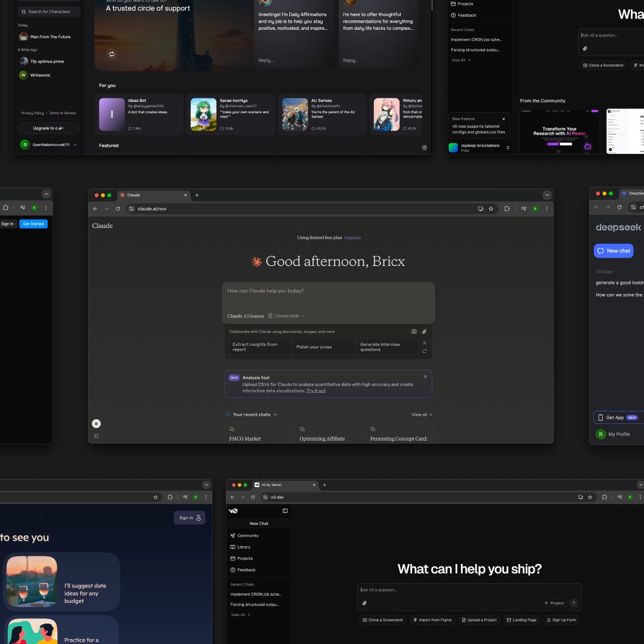Click Extract insights from report suggestion
This screenshot has width=644, height=644.
click(259, 347)
